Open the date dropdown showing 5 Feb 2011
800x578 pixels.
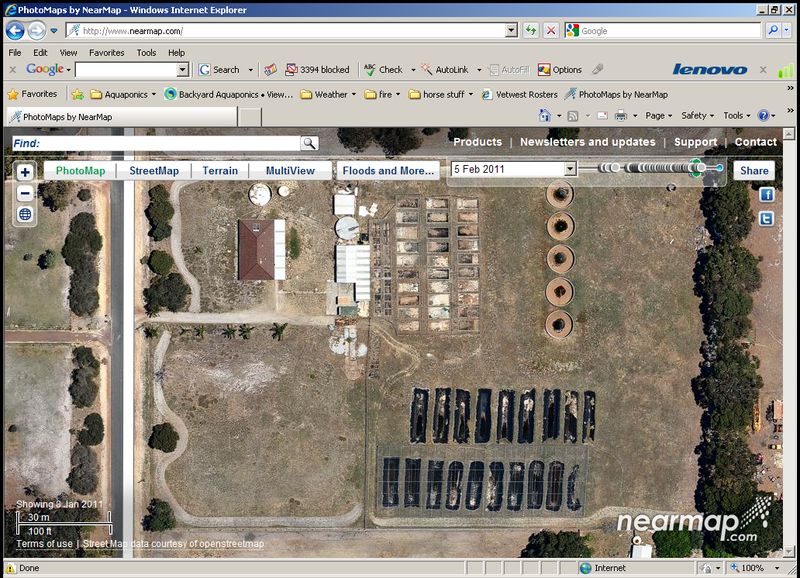[570, 170]
